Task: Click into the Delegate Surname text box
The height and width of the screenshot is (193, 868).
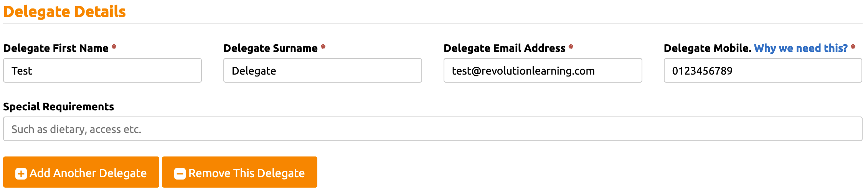Action: [x=323, y=71]
